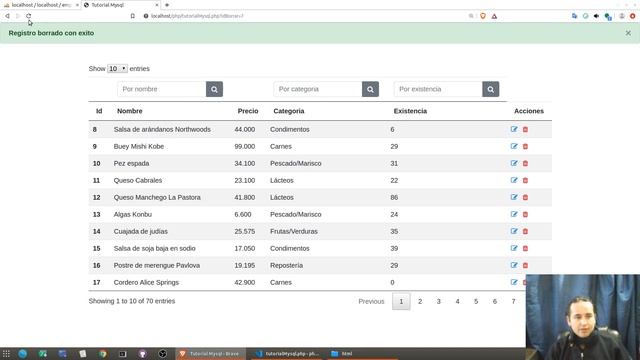Delete Salsa de soja baja en sodio
Image resolution: width=640 pixels, height=360 pixels.
click(x=525, y=248)
